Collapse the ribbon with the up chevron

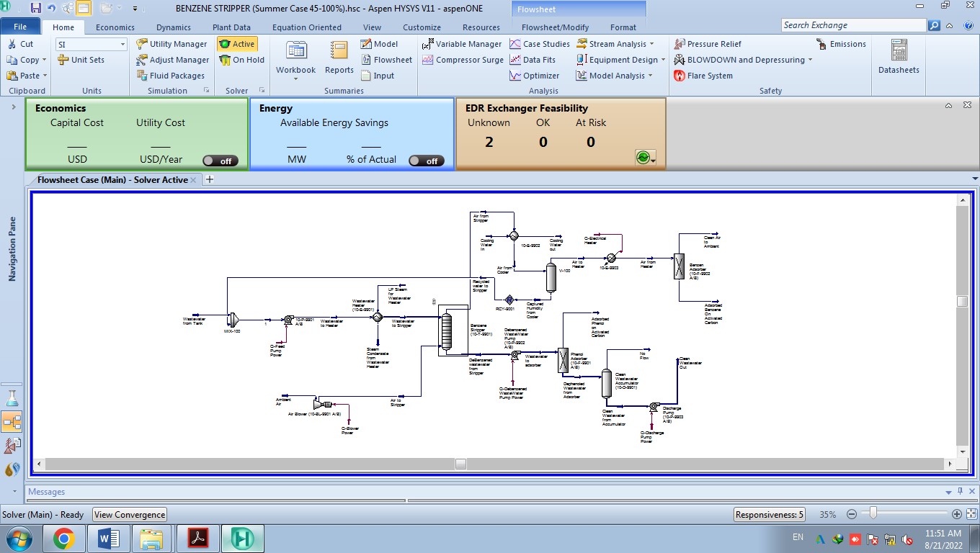(949, 26)
